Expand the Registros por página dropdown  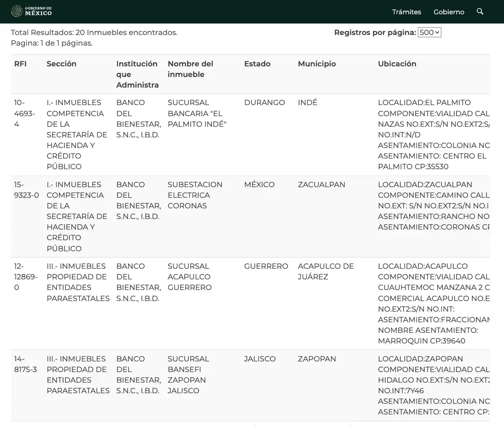429,32
